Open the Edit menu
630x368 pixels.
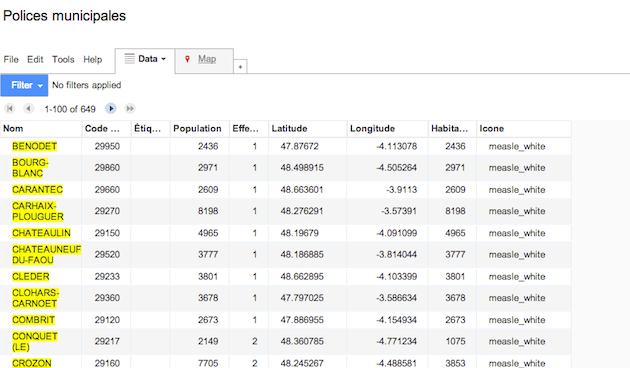point(35,59)
